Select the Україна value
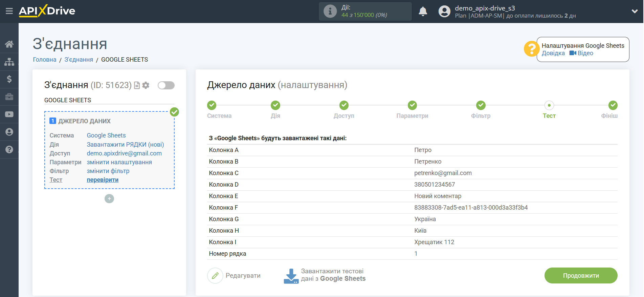Screen dimensions: 644x297 pos(425,219)
